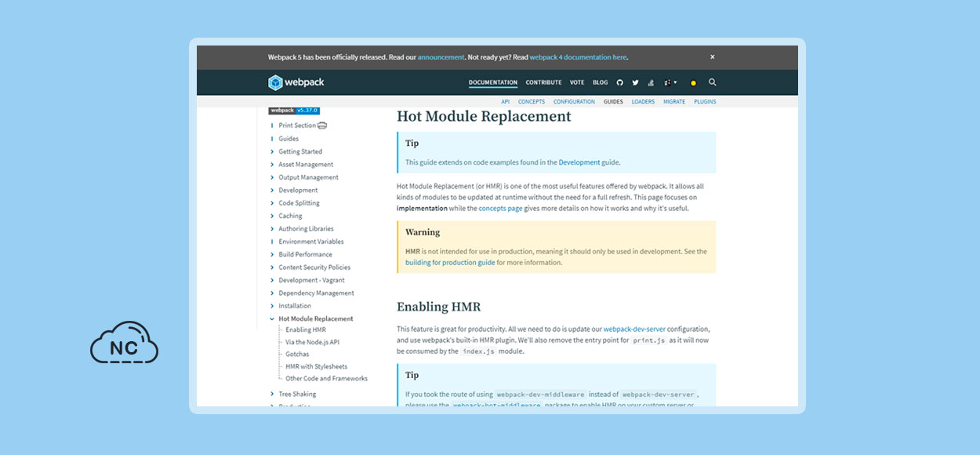The width and height of the screenshot is (980, 455).
Task: Open the Tree Shaking guide
Action: tap(298, 395)
